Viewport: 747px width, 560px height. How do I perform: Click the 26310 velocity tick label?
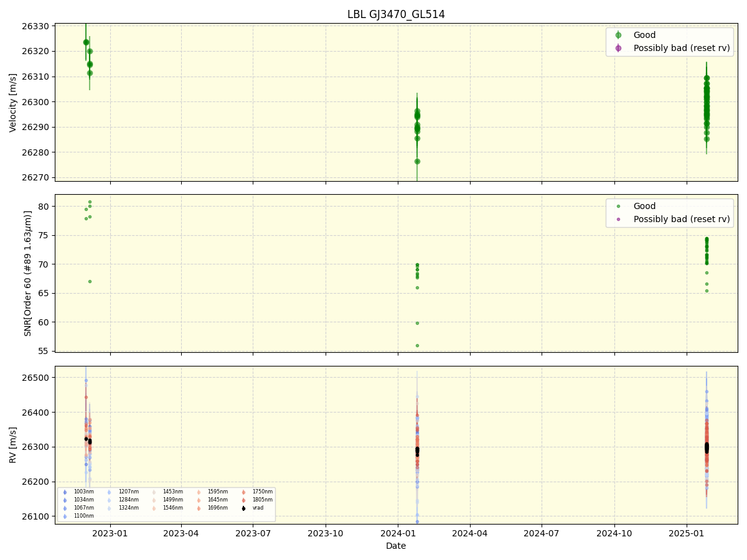[x=36, y=77]
